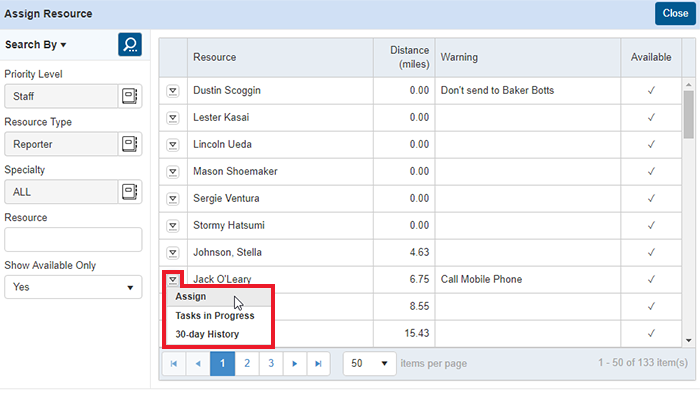Open Mason Shoemaker row action menu
700x393 pixels.
tap(173, 172)
